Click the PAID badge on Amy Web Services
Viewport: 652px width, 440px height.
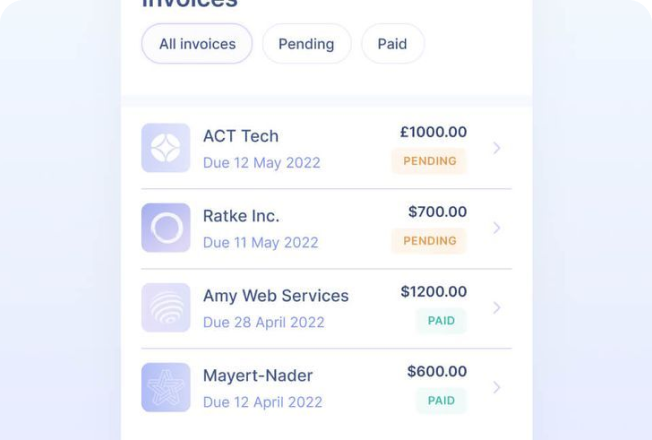coord(441,321)
